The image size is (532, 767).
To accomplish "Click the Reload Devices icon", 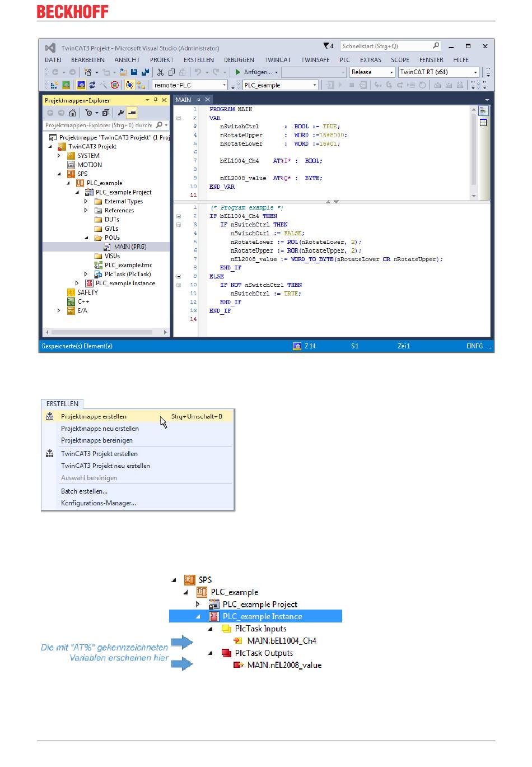I will (x=92, y=85).
